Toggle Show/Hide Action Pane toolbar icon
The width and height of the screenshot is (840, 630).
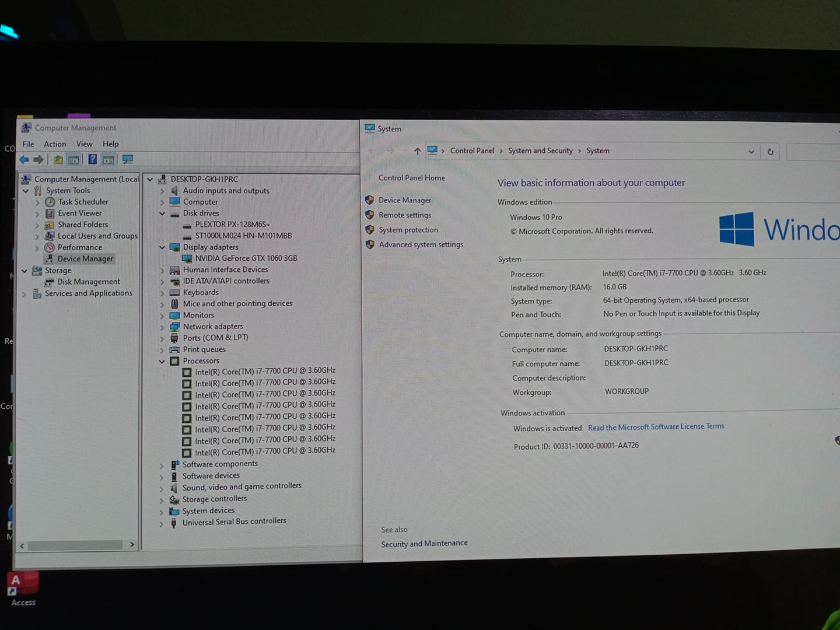point(108,159)
